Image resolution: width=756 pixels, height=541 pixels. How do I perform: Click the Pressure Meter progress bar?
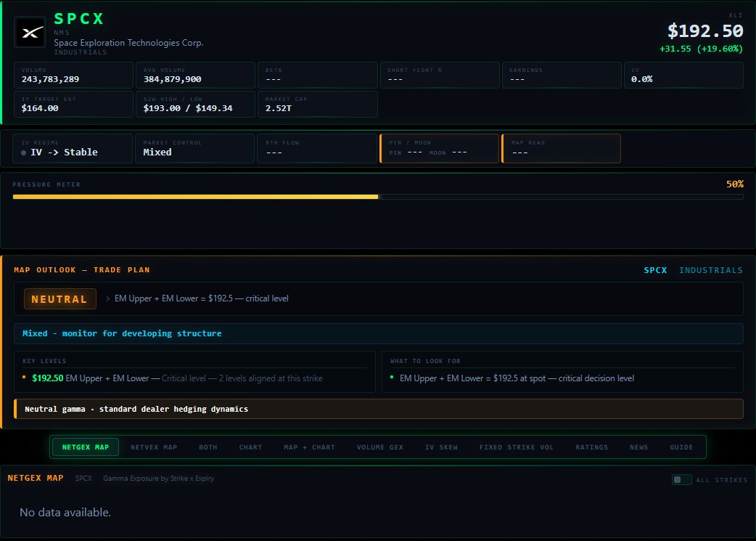coord(378,197)
